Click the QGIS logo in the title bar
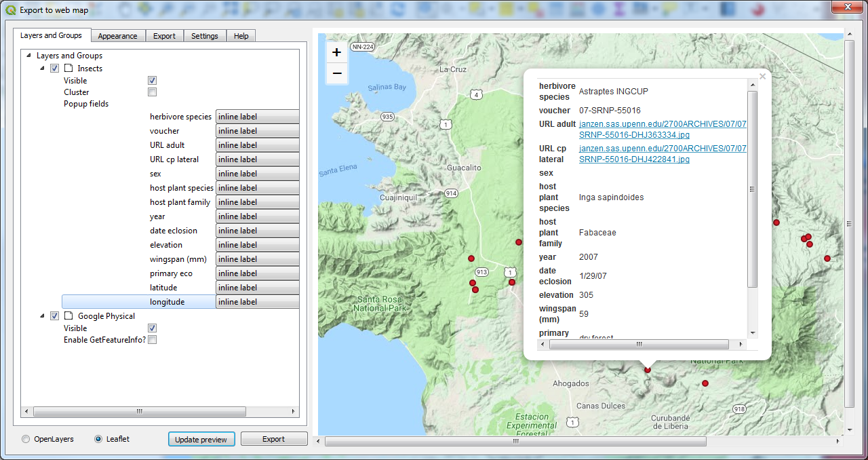The width and height of the screenshot is (868, 460). (x=10, y=10)
